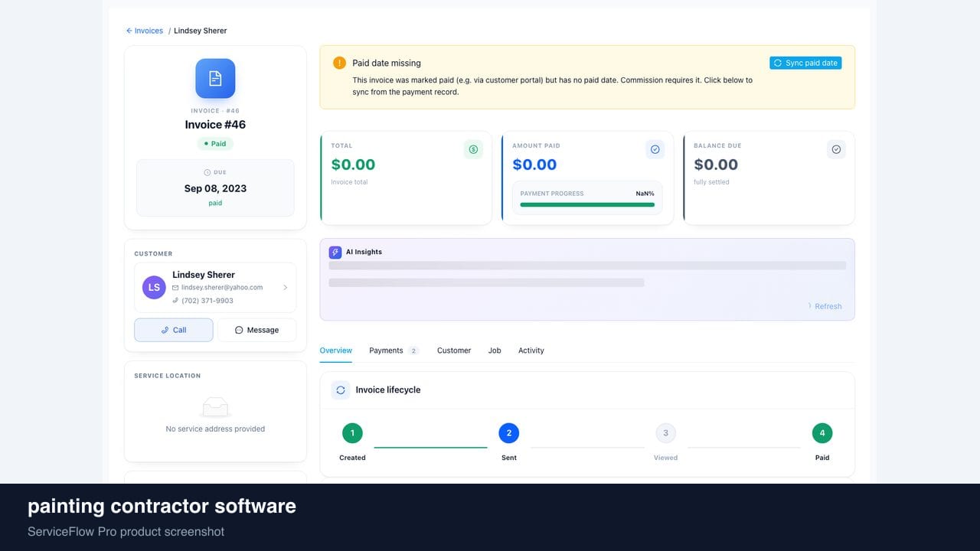Click the phone number (702) 371-9903
The image size is (980, 551).
click(207, 301)
